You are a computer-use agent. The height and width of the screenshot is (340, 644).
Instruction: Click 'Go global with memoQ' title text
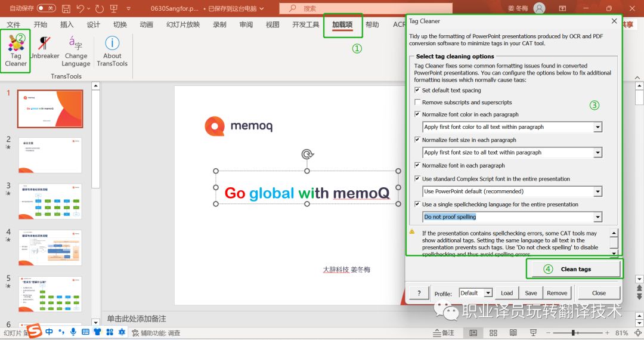(307, 193)
